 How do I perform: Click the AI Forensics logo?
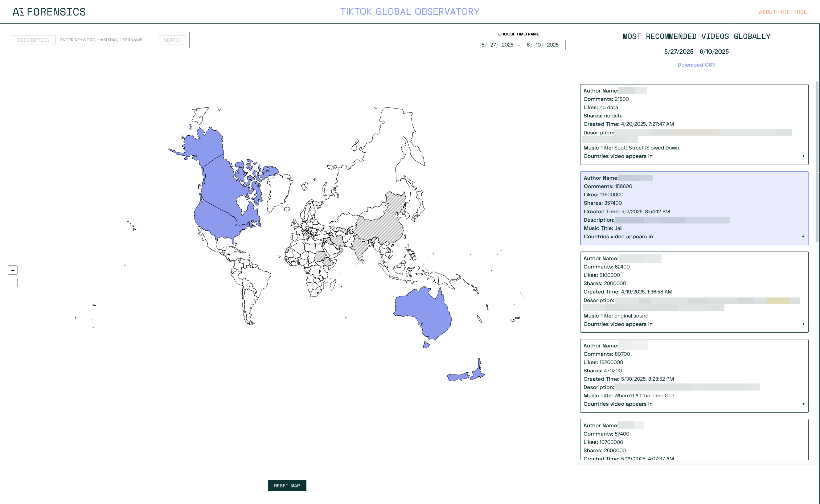click(49, 12)
